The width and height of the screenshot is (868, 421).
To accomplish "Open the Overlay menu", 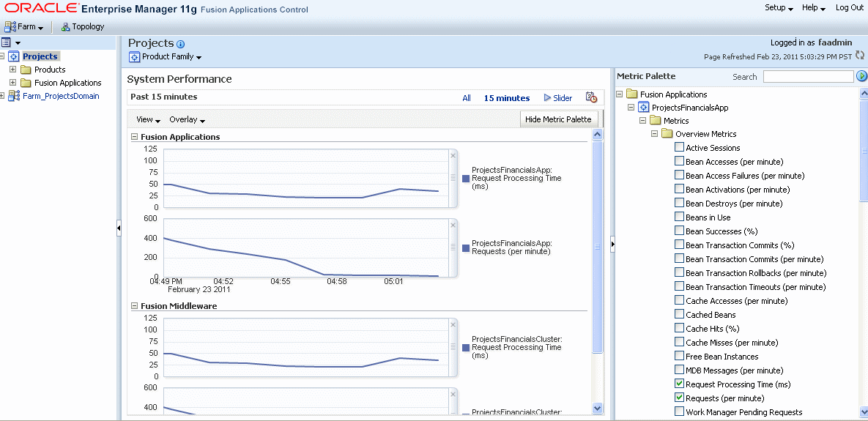I will point(187,119).
